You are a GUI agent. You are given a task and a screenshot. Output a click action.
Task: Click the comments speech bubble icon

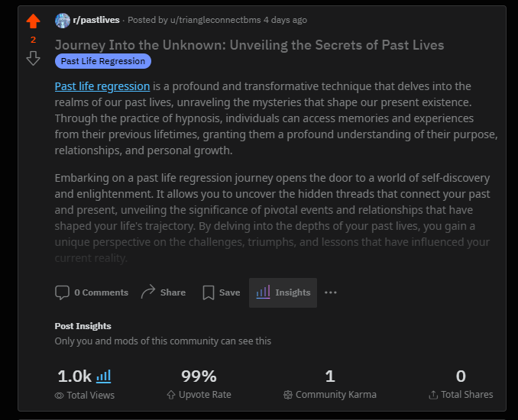(x=62, y=292)
